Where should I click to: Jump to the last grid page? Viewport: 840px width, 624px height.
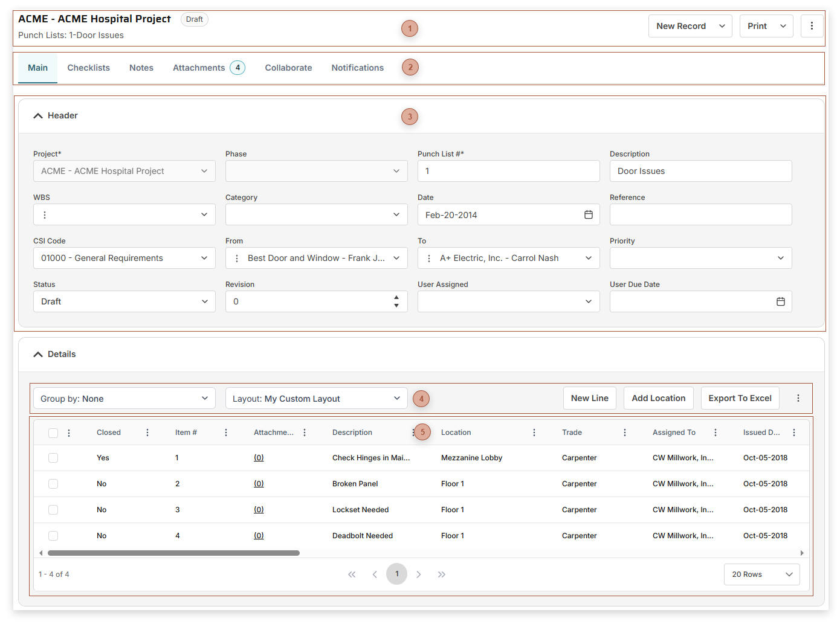pos(442,574)
